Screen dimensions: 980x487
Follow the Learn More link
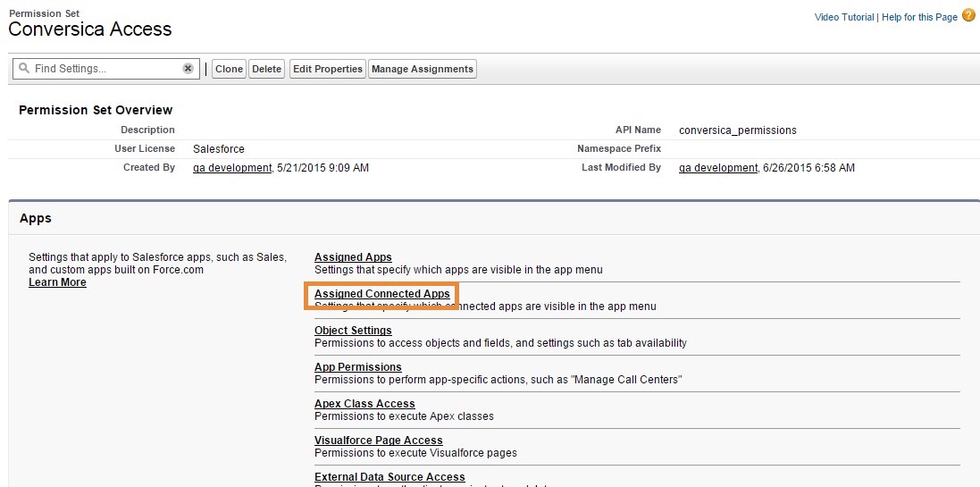coord(57,282)
